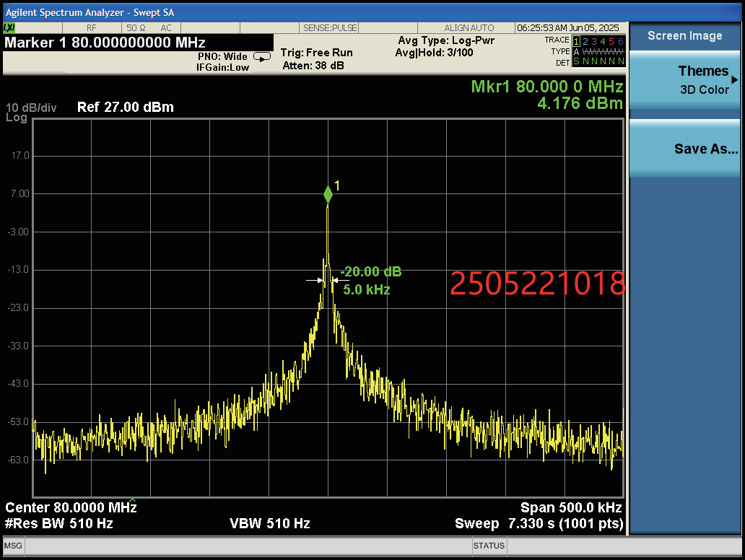745x560 pixels.
Task: Click the PNO Wide sweep mode icon
Action: tap(262, 56)
